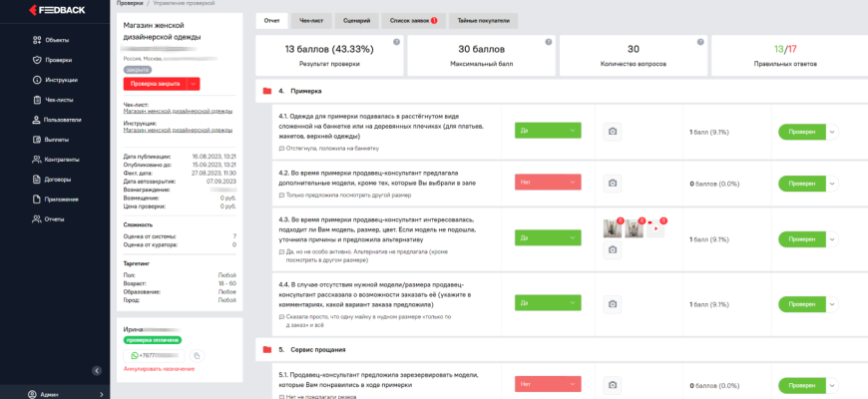
Task: Open the Инструкции sidebar section
Action: (61, 80)
